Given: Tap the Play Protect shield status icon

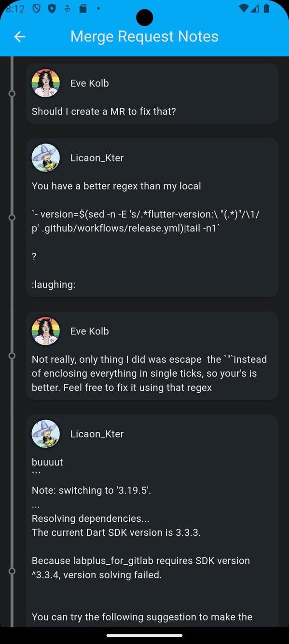Looking at the screenshot, I should click(x=51, y=8).
